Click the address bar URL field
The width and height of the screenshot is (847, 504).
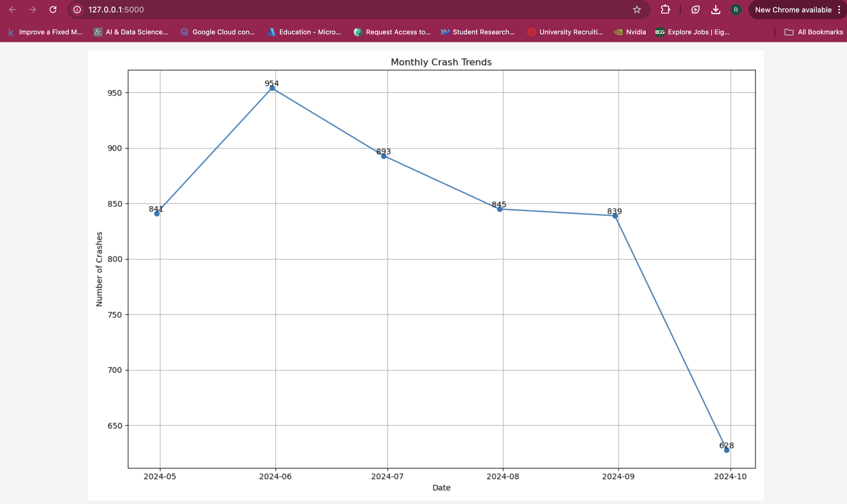(x=340, y=10)
